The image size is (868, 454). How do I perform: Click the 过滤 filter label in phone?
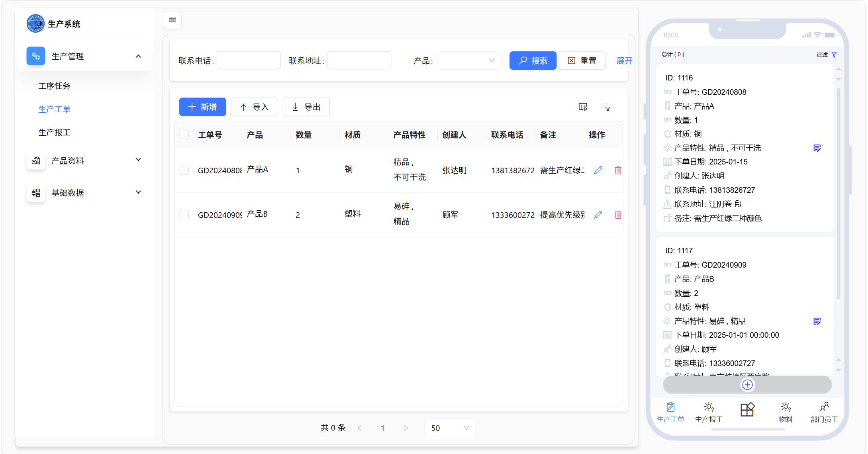822,55
